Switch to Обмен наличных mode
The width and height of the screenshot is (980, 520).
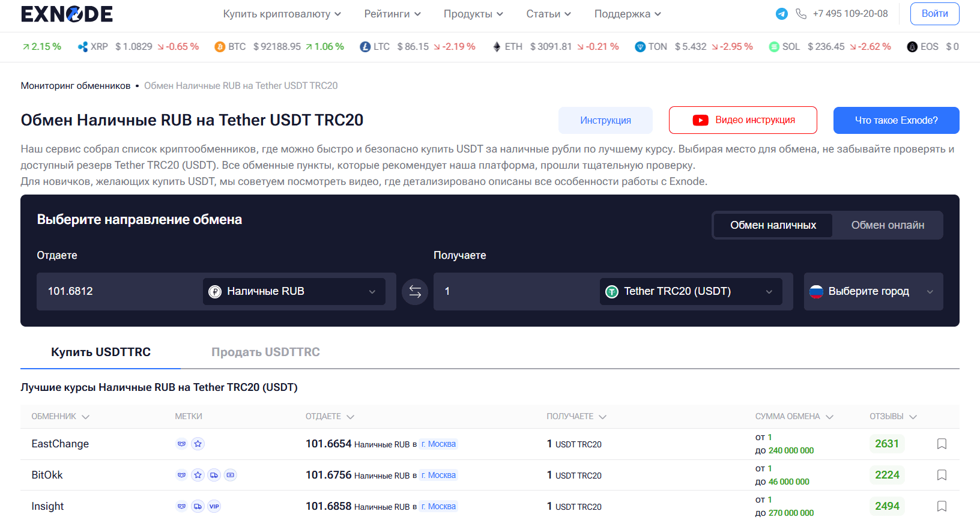[x=773, y=225]
